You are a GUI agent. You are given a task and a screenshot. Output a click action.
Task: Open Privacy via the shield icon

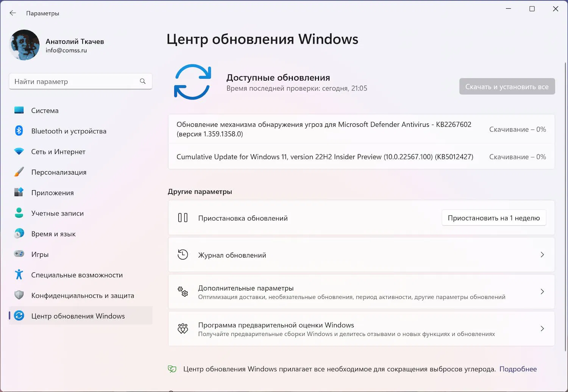click(x=19, y=295)
